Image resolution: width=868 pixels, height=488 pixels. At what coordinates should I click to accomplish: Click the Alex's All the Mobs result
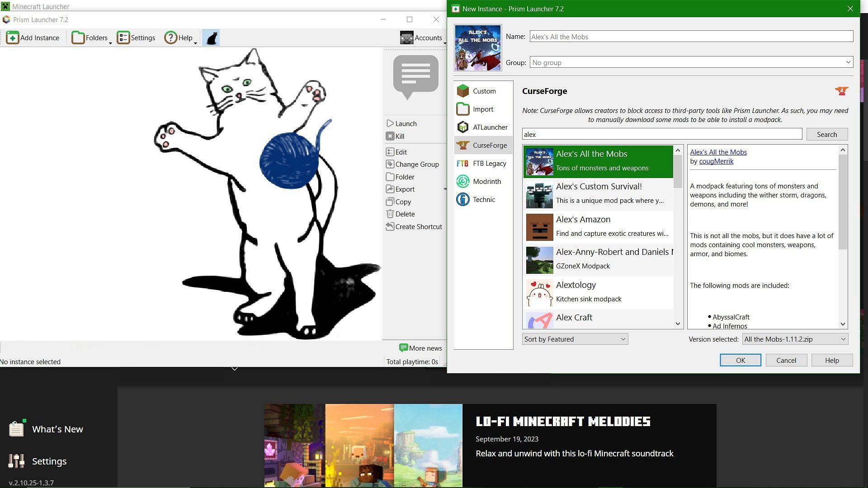pyautogui.click(x=597, y=160)
